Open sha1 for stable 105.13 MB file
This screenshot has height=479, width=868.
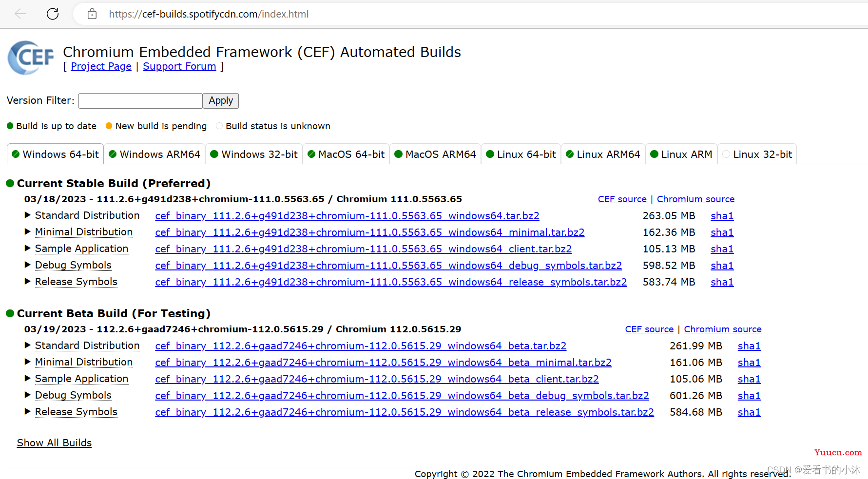(722, 249)
